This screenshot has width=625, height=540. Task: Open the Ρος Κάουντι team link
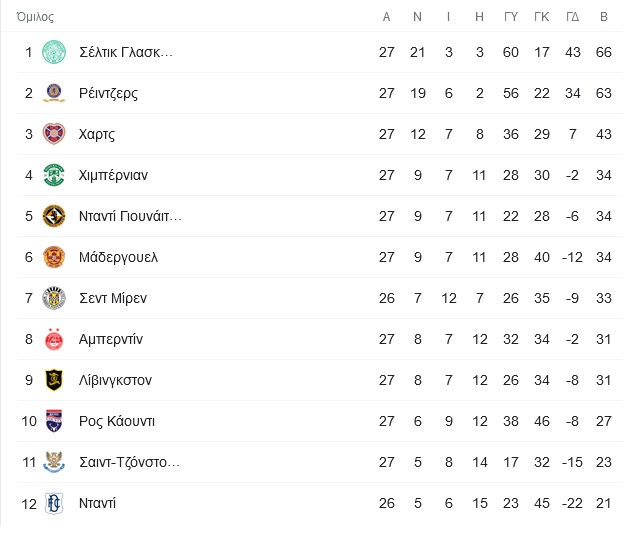(x=117, y=421)
